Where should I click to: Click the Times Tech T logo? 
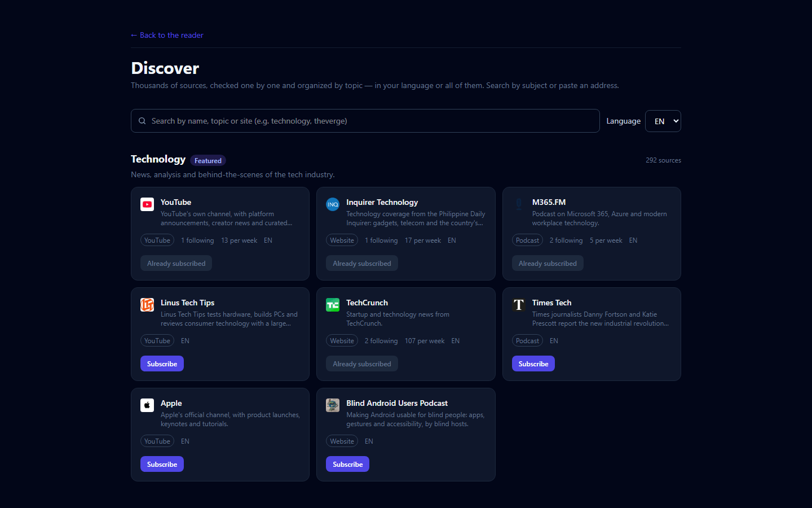pyautogui.click(x=519, y=305)
